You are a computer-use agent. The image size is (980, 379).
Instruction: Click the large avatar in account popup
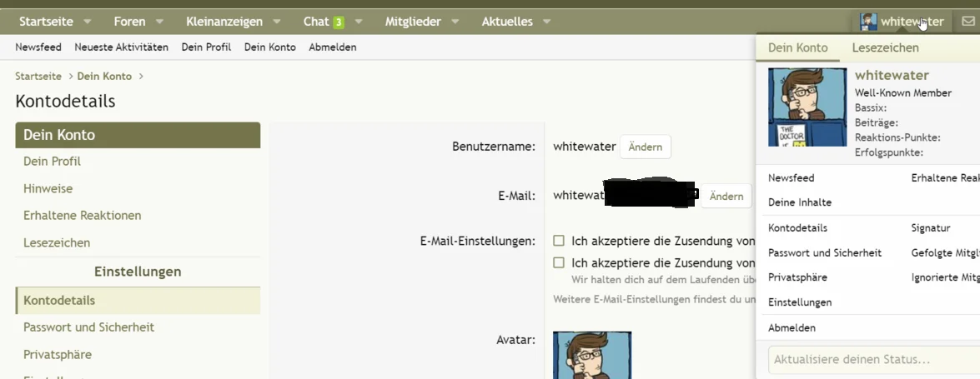807,107
